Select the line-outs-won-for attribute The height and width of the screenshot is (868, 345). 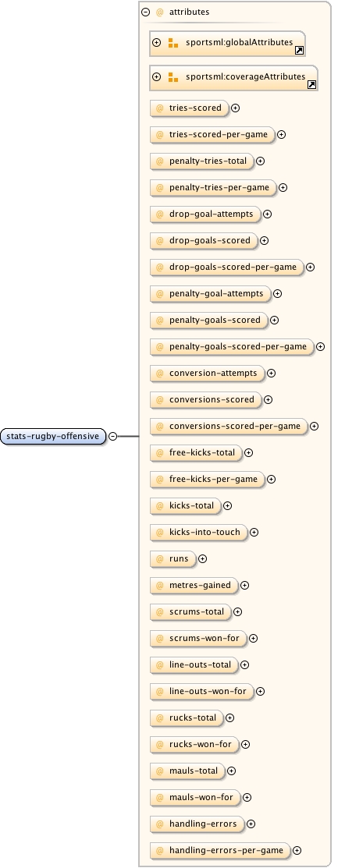coord(202,692)
